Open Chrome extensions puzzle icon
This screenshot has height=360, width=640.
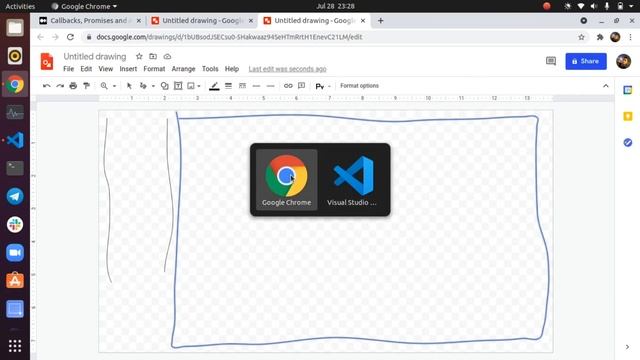[600, 37]
